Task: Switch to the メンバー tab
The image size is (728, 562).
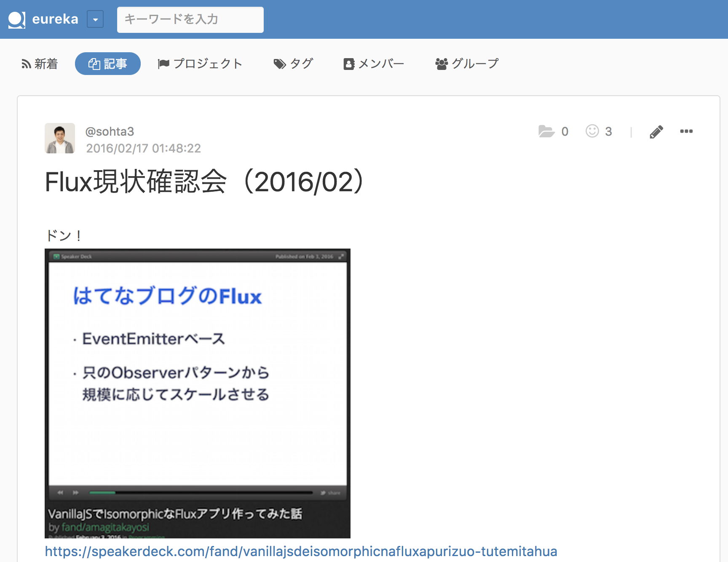Action: [x=374, y=64]
